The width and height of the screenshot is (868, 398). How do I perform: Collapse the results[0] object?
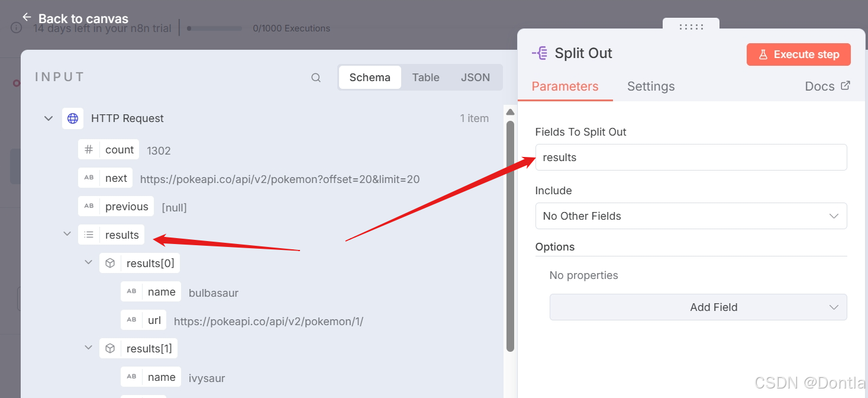pyautogui.click(x=88, y=262)
